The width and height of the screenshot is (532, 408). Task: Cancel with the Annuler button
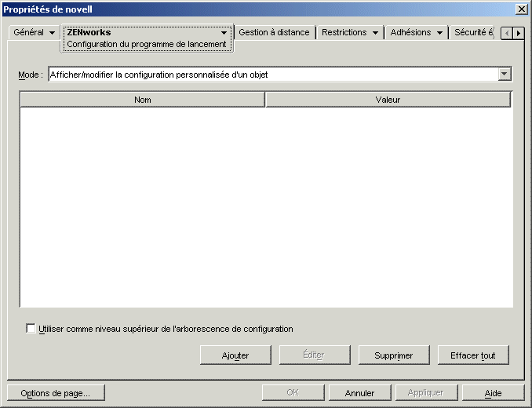pyautogui.click(x=359, y=393)
